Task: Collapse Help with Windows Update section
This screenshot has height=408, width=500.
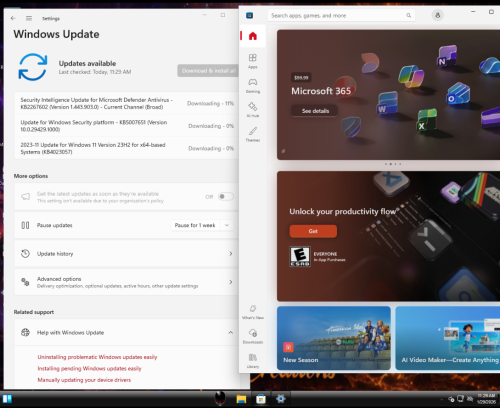Action: [x=231, y=333]
